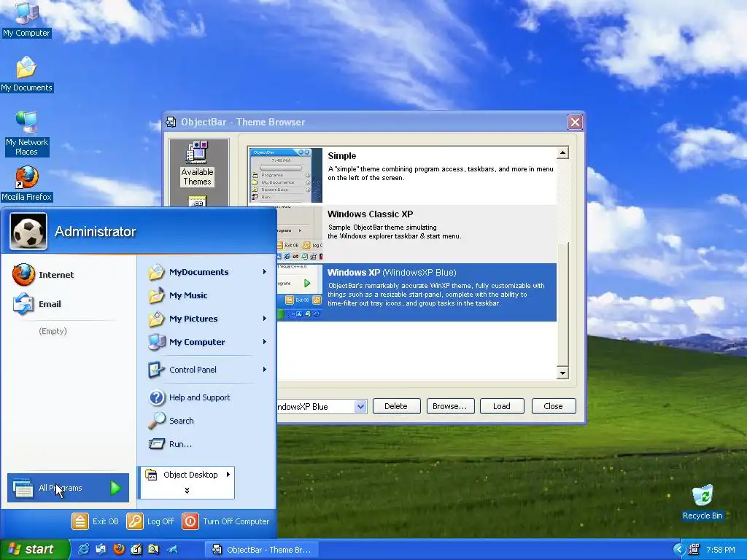The image size is (747, 560).
Task: Open Email in the start menu
Action: coord(69,304)
